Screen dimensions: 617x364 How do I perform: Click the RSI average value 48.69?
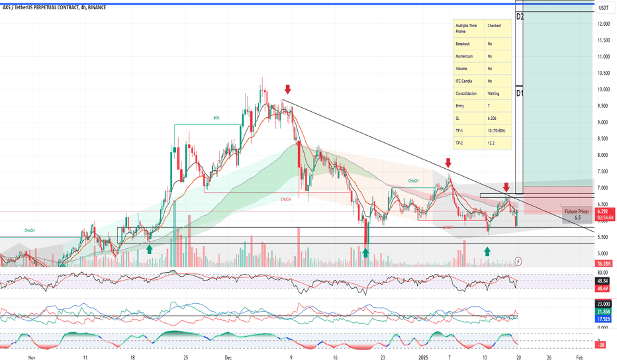tap(602, 289)
